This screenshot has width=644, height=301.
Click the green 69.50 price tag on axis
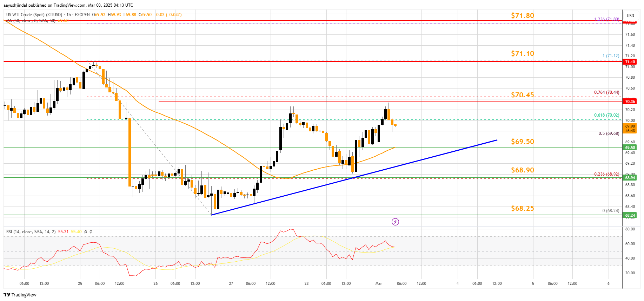click(630, 148)
